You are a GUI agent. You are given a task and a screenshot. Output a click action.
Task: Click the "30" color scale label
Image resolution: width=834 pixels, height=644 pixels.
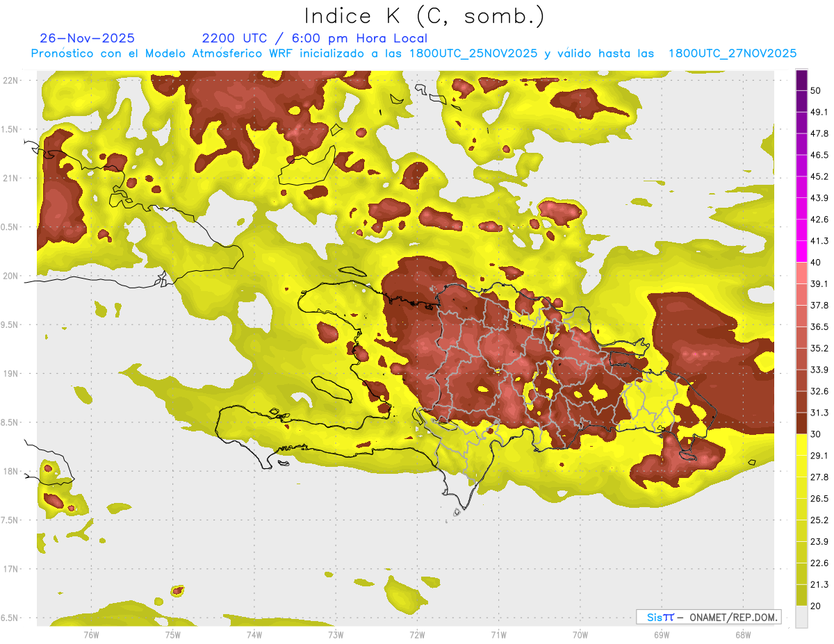point(816,434)
